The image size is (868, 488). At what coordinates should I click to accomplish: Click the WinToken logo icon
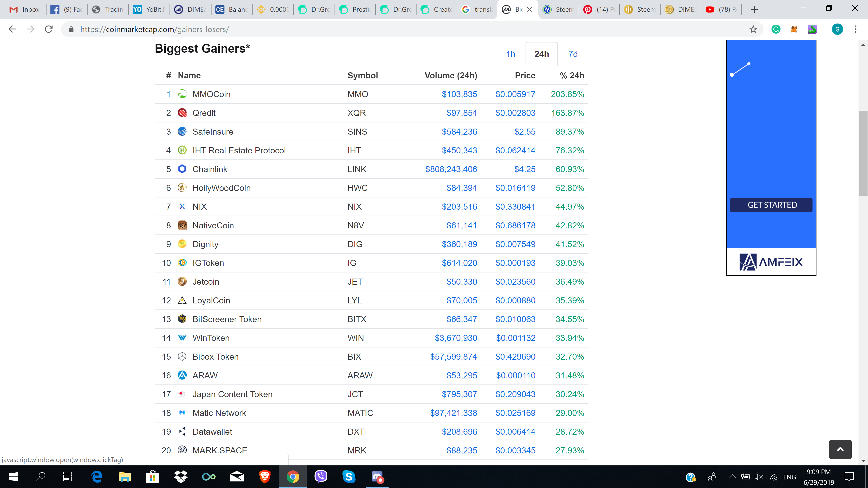(x=182, y=338)
